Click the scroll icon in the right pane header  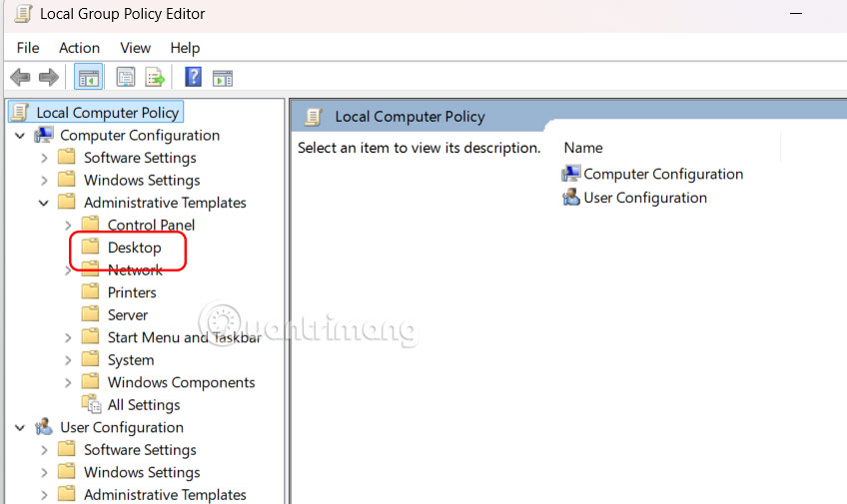click(x=314, y=117)
